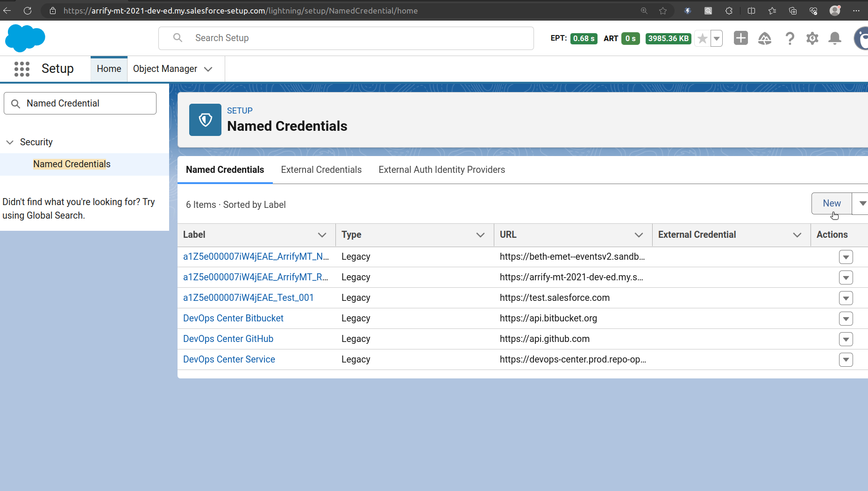Collapse the Security section in sidebar
868x491 pixels.
click(x=10, y=142)
